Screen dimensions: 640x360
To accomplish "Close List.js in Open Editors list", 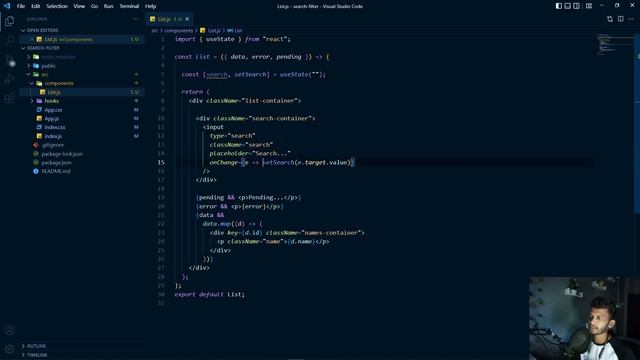I will 32,39.
